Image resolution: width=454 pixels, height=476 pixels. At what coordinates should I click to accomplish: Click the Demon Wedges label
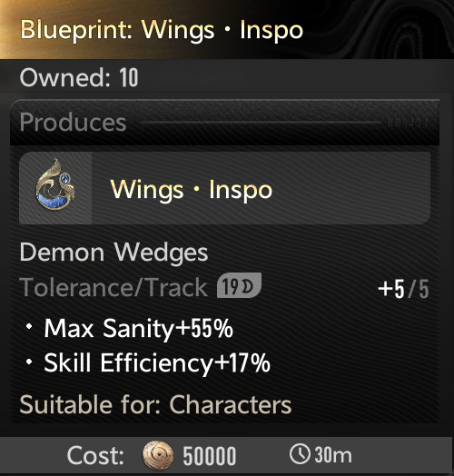coord(113,253)
